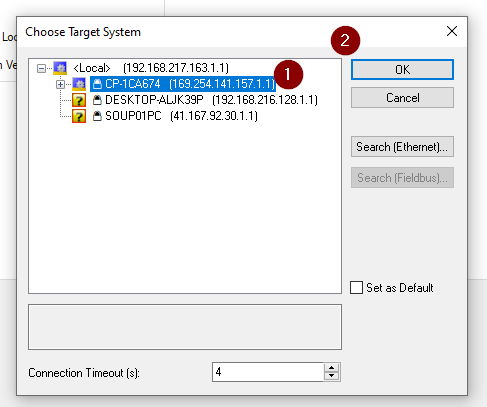Select the <Local> target entry
Viewport: 487px width, 407px height.
(151, 68)
